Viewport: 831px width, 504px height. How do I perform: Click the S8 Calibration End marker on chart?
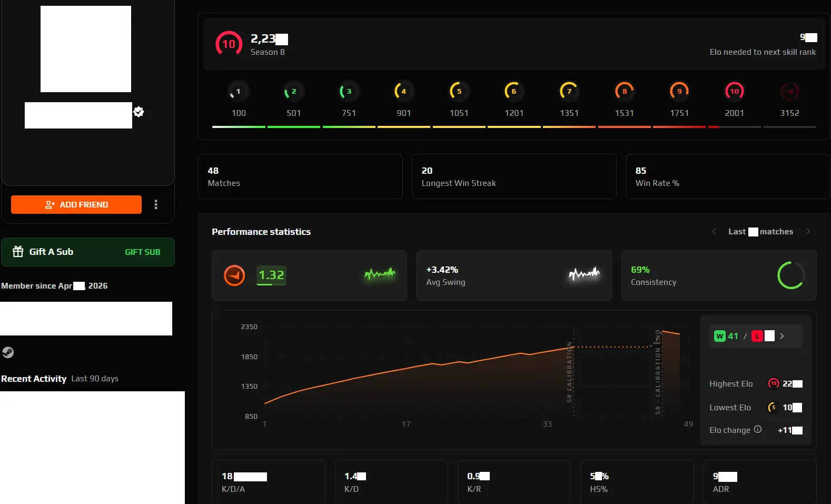(x=658, y=372)
